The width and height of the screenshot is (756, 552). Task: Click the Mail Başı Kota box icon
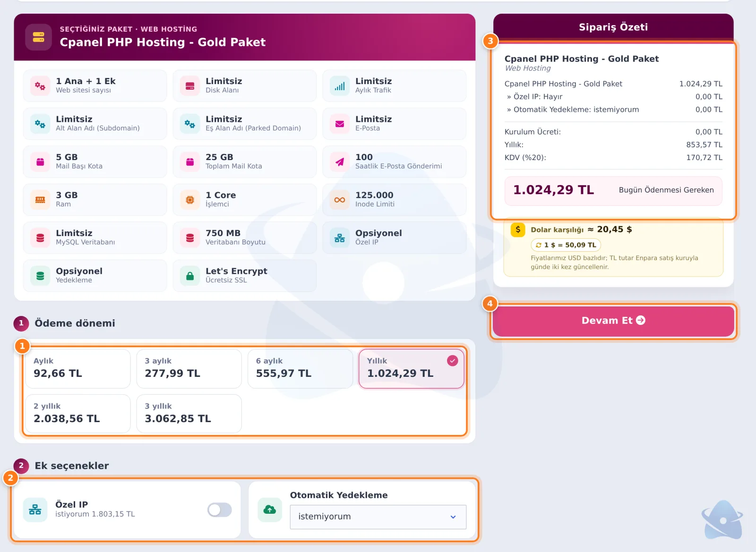(40, 162)
